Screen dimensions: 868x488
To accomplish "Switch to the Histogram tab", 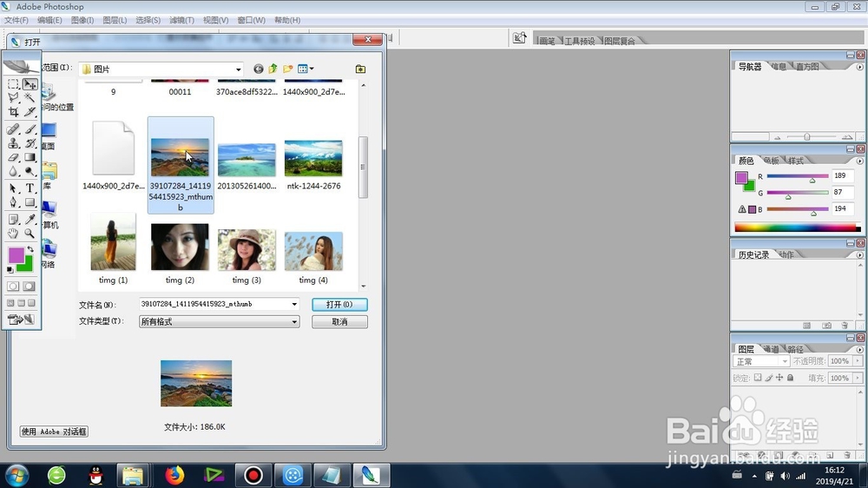I will point(807,67).
